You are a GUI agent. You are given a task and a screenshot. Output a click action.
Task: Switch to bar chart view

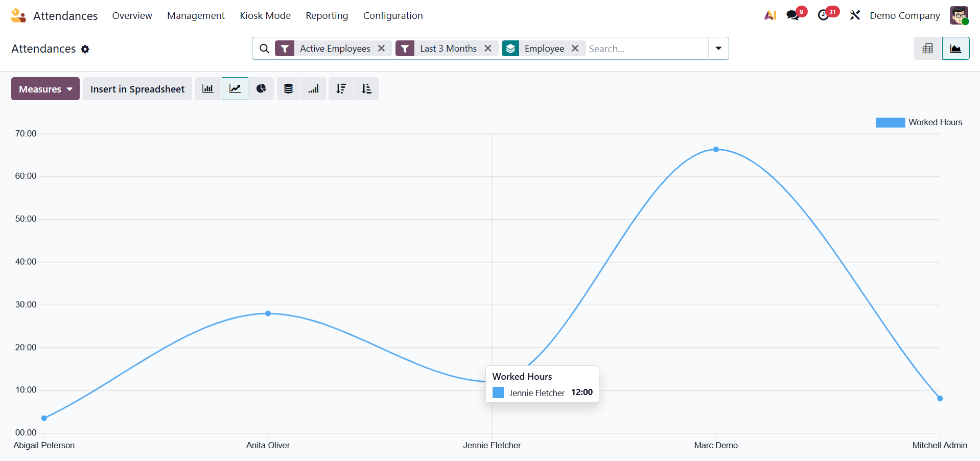(x=208, y=89)
